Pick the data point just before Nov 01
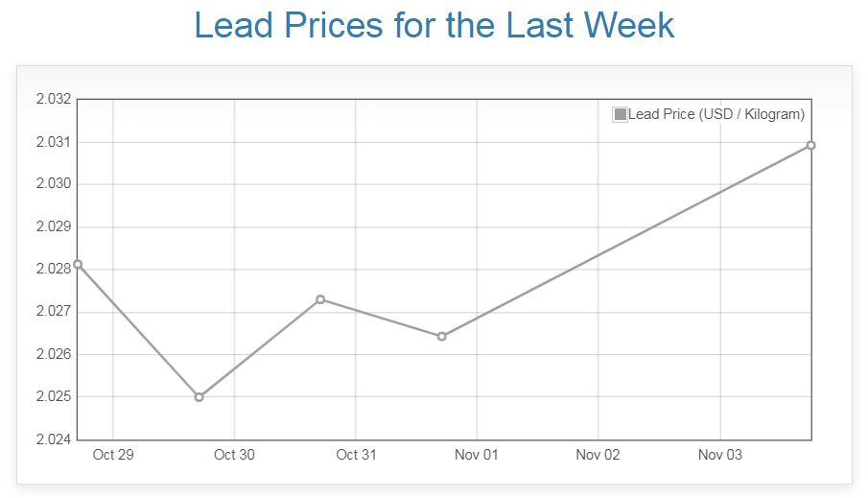868x498 pixels. (441, 336)
